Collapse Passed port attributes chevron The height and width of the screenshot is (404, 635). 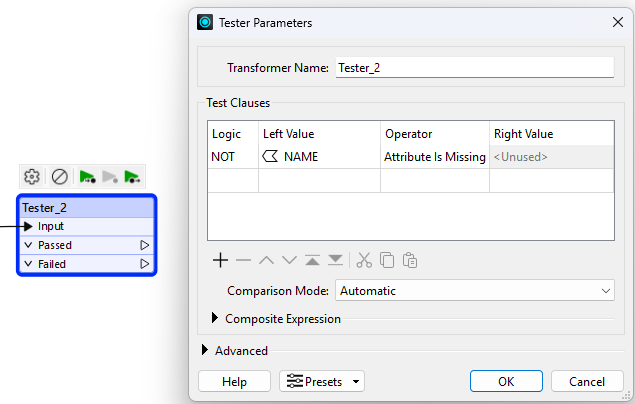pyautogui.click(x=28, y=245)
